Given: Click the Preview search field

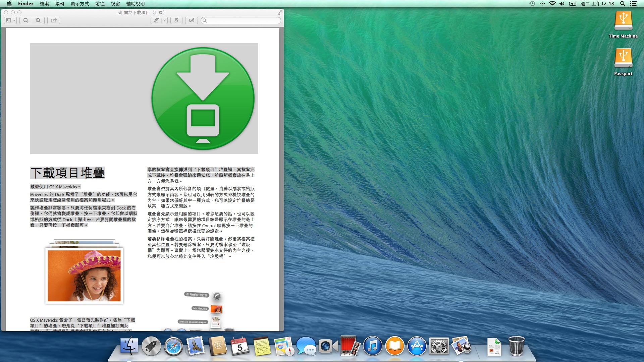Looking at the screenshot, I should [241, 20].
